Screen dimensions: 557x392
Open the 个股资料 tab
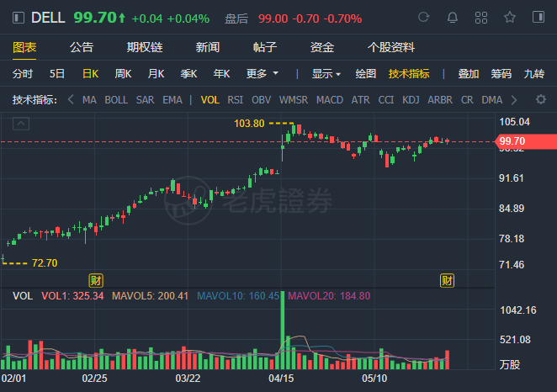tap(391, 47)
